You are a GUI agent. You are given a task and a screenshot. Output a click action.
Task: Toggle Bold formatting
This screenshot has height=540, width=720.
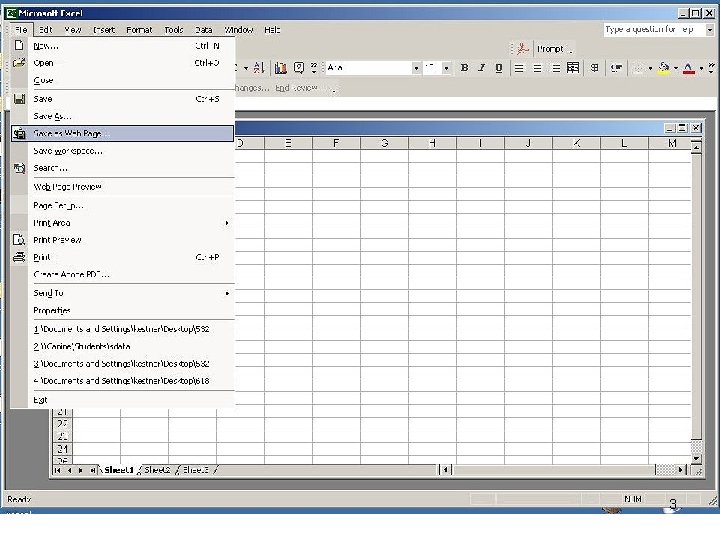coord(464,68)
